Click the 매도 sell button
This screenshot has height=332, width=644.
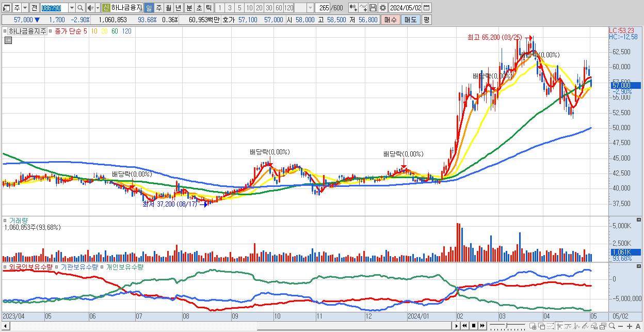(410, 20)
